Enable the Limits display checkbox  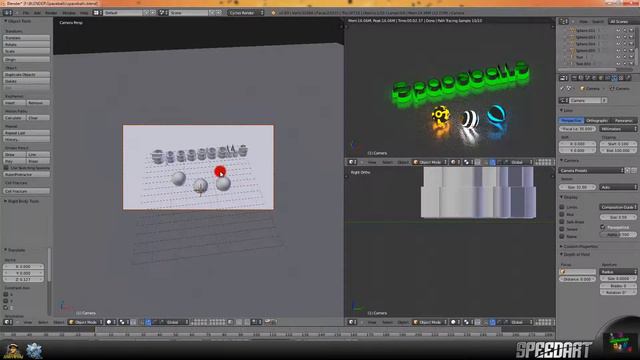(x=562, y=207)
